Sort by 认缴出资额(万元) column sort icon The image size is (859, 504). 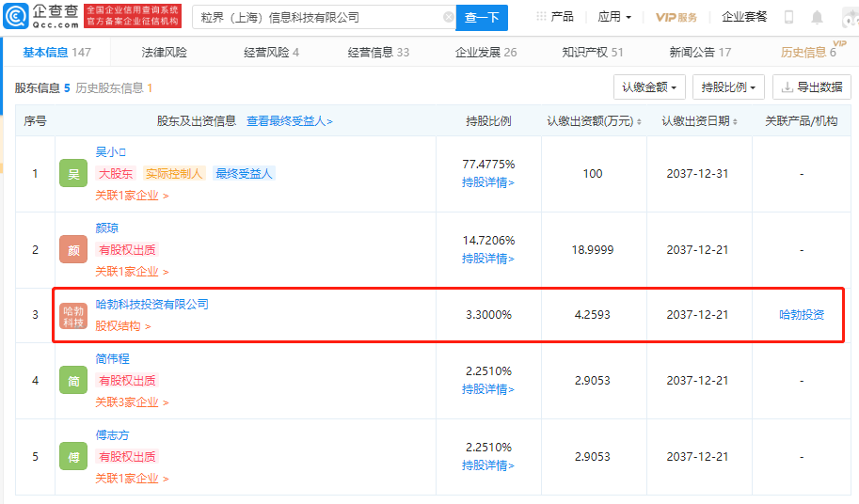coord(639,121)
